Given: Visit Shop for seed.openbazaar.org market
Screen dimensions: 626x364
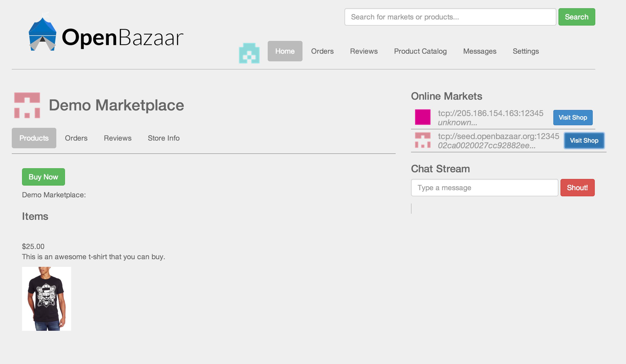Looking at the screenshot, I should pos(584,141).
